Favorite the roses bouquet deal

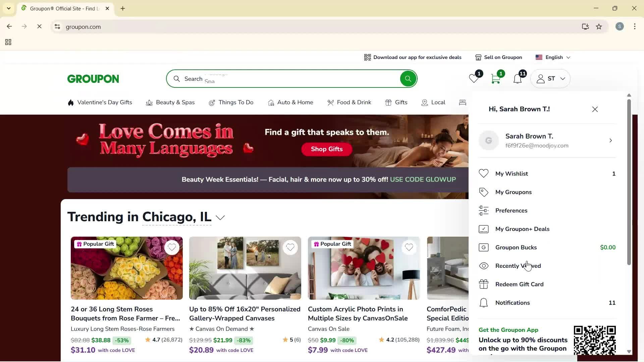172,247
